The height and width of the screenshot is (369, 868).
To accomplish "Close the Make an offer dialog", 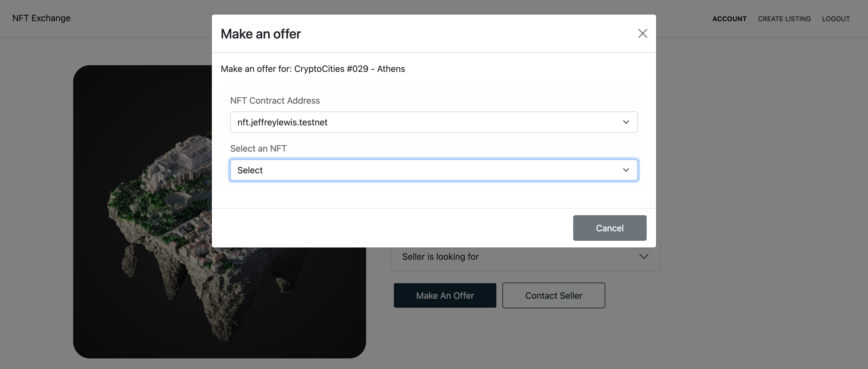I will [643, 33].
